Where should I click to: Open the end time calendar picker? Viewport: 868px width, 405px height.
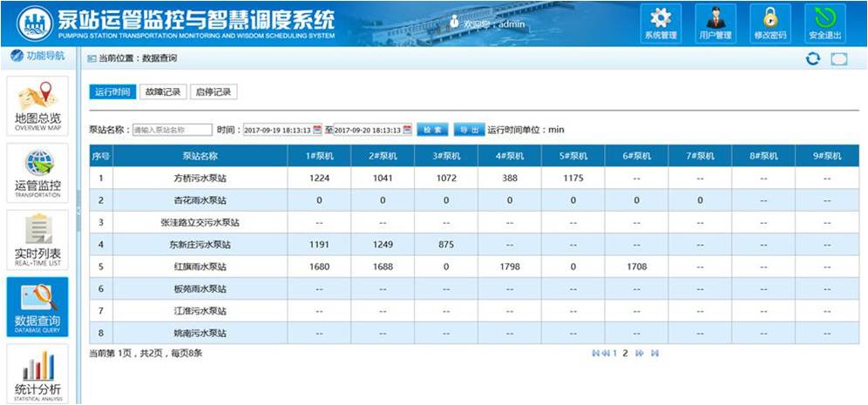coord(408,130)
